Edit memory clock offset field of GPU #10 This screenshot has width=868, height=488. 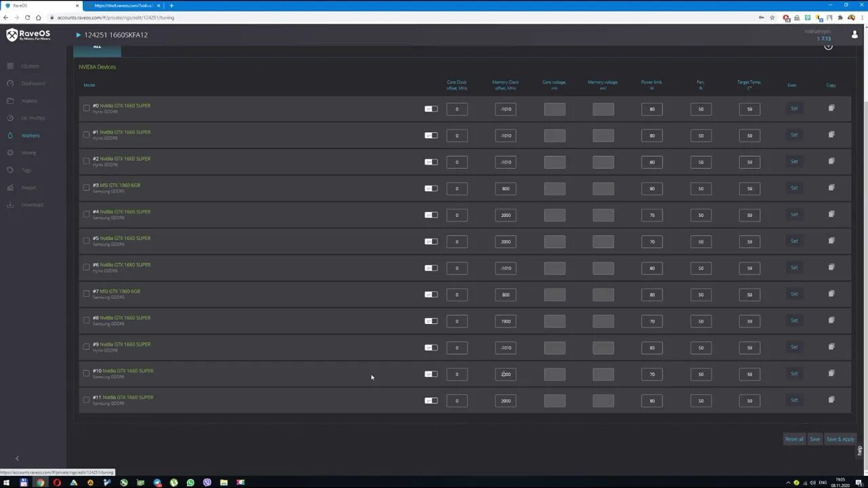(x=506, y=374)
